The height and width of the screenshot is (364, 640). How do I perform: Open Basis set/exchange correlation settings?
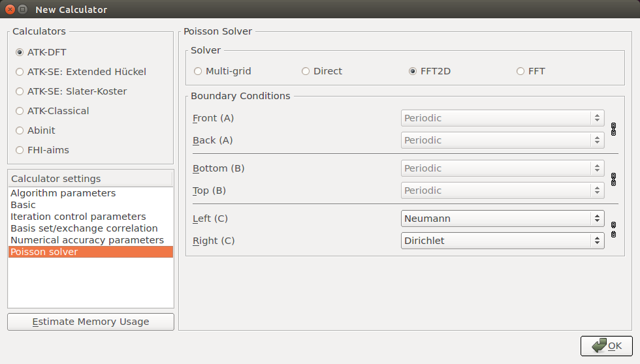point(91,228)
